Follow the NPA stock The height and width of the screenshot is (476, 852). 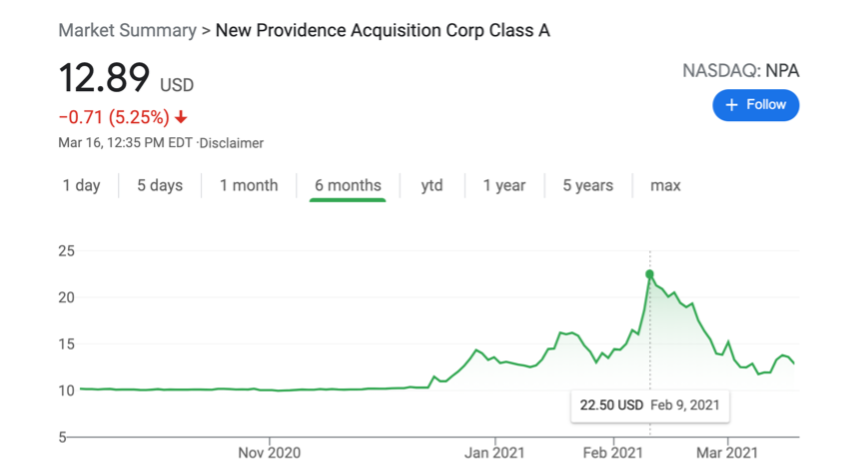click(756, 105)
